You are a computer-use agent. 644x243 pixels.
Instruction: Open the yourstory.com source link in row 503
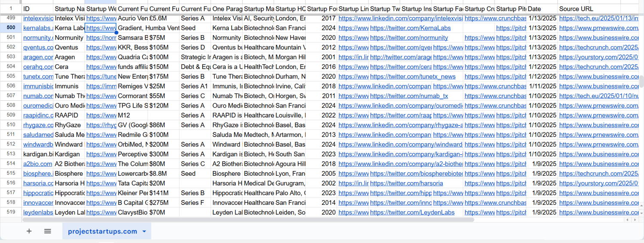click(598, 57)
